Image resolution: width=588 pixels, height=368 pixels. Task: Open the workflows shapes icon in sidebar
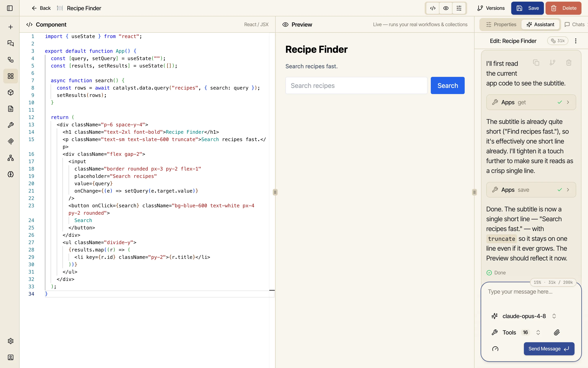click(10, 60)
